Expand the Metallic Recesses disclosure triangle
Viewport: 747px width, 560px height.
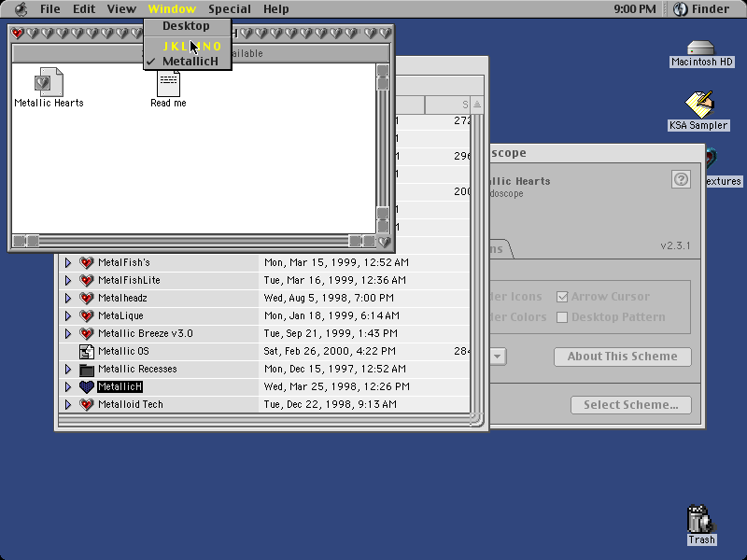pos(68,369)
